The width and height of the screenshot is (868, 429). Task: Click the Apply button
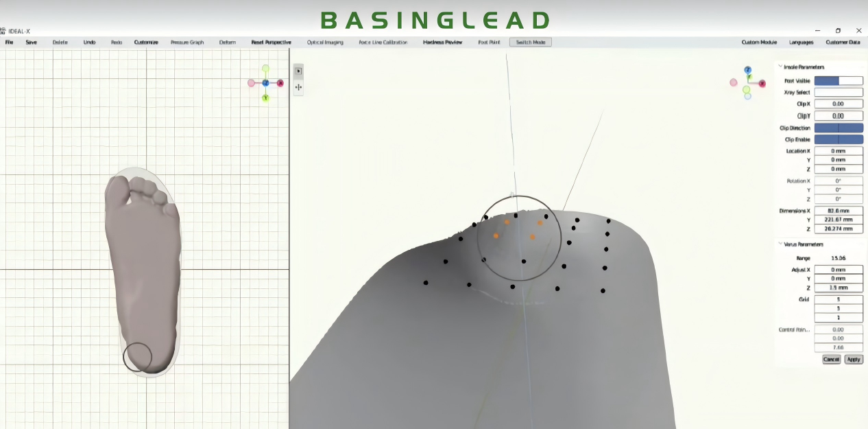click(853, 359)
